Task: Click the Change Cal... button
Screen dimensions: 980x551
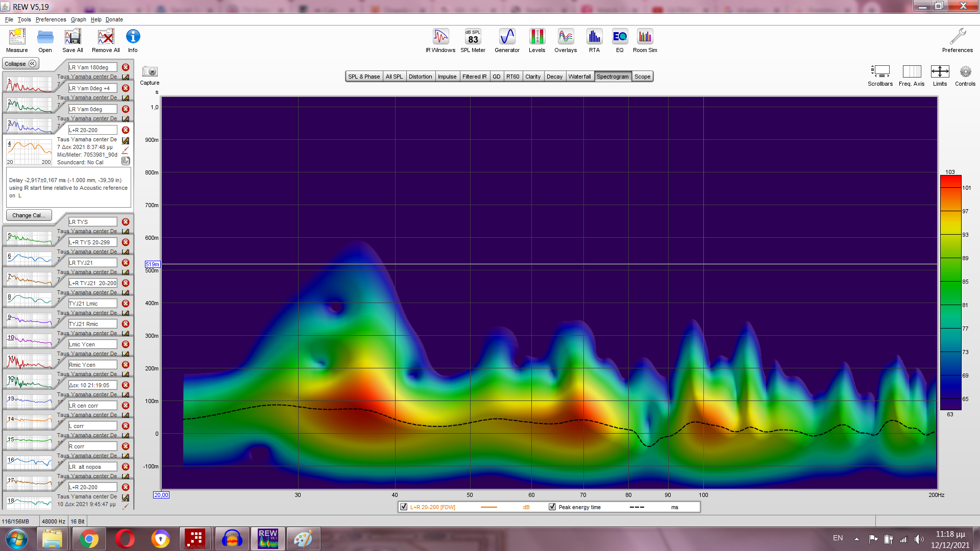Action: (x=29, y=215)
